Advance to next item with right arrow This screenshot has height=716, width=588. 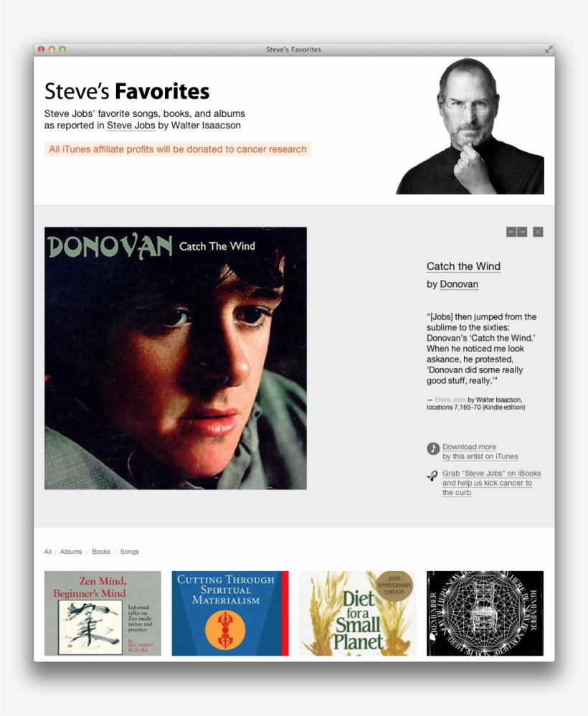[522, 232]
